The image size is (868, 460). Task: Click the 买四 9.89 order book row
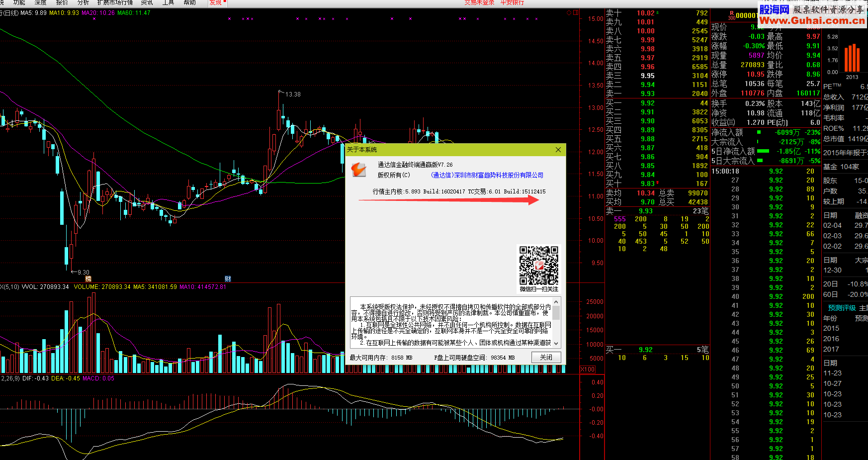coord(657,130)
